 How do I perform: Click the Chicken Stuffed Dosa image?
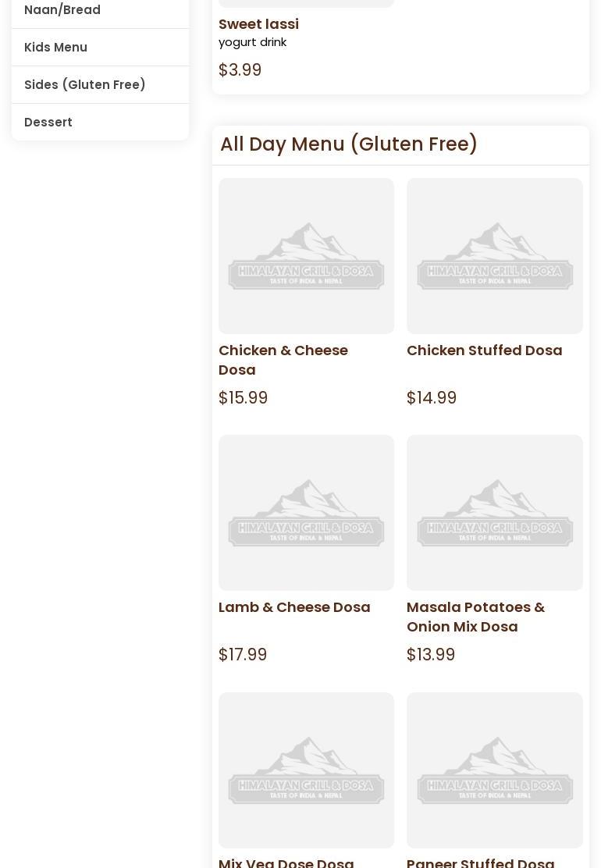pyautogui.click(x=494, y=256)
